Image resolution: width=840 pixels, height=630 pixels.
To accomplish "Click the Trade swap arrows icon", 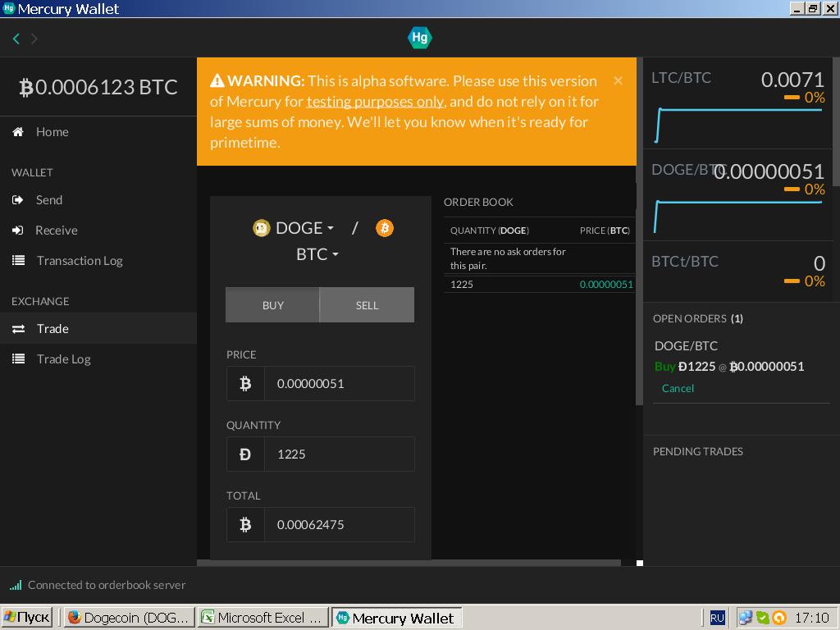I will (18, 329).
